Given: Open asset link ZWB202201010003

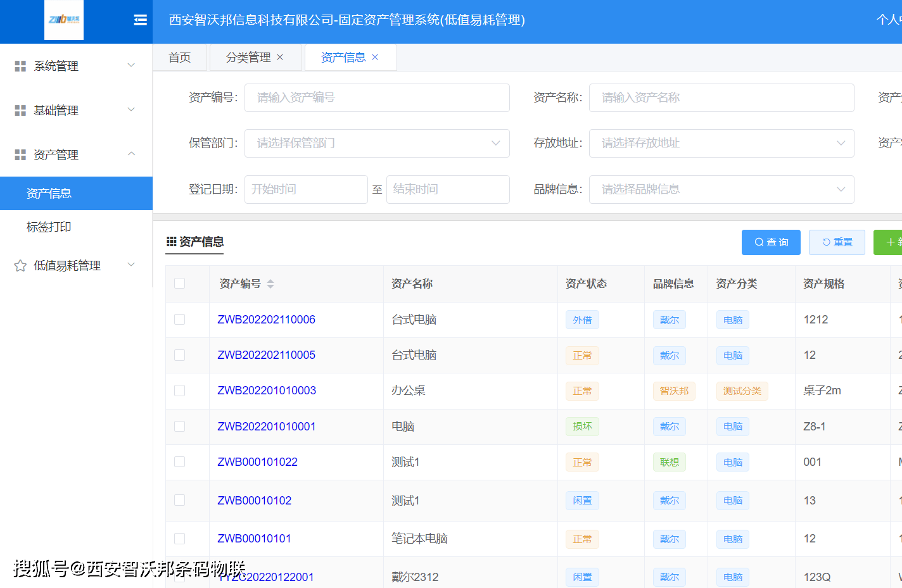Looking at the screenshot, I should click(x=267, y=391).
